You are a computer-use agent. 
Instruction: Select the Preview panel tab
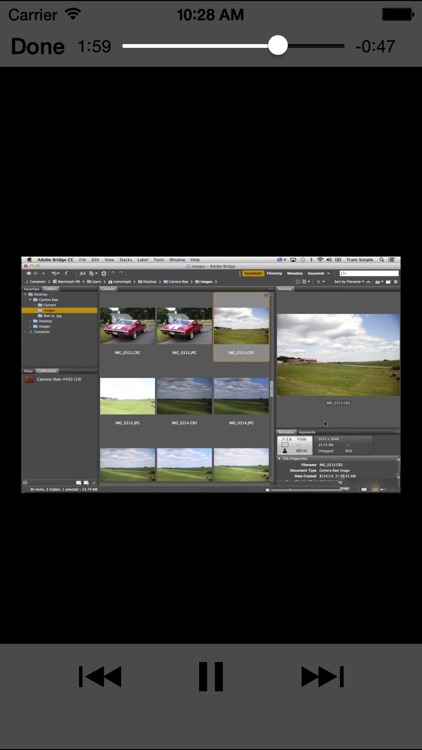click(285, 289)
